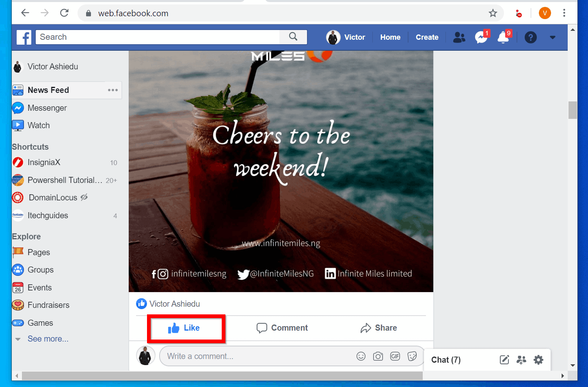Open the Create menu
This screenshot has height=387, width=588.
pos(427,37)
